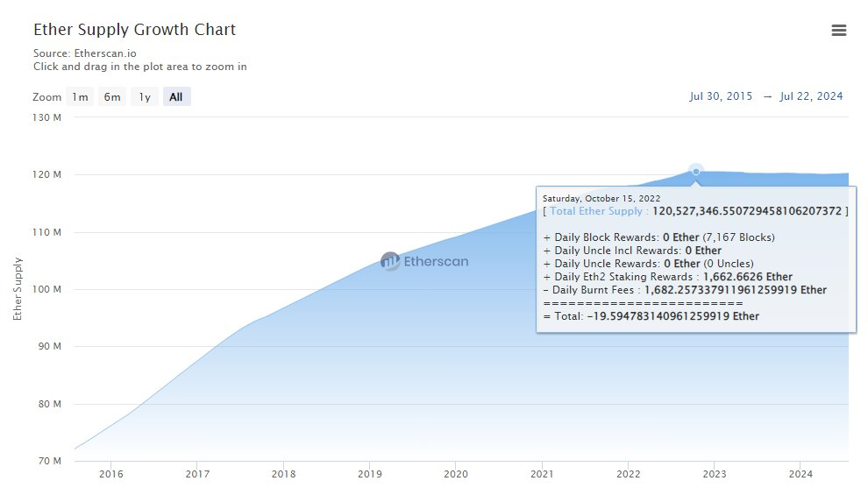Click the 130 M y-axis label
This screenshot has height=495, width=868.
click(45, 117)
